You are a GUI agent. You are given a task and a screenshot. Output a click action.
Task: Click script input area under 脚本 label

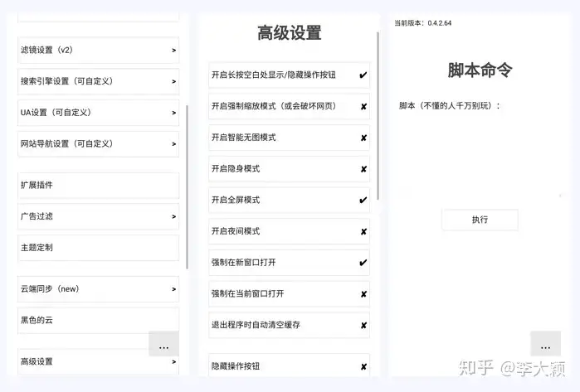[480, 155]
